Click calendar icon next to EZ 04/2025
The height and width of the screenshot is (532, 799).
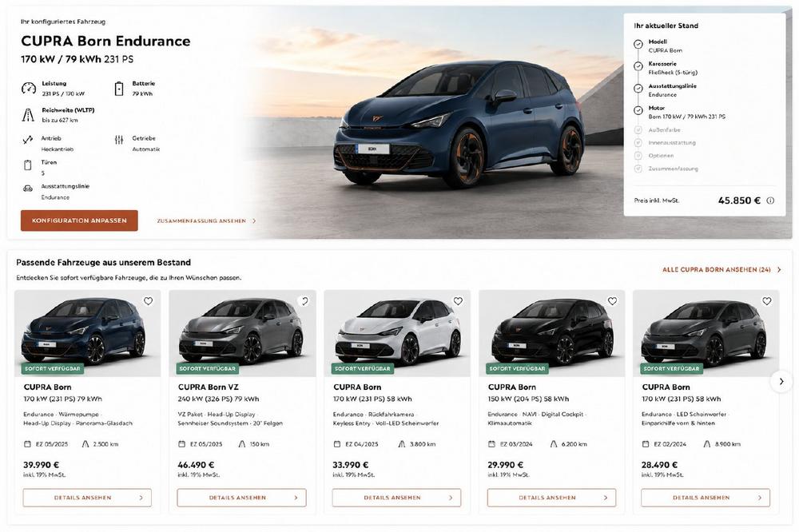coord(337,444)
